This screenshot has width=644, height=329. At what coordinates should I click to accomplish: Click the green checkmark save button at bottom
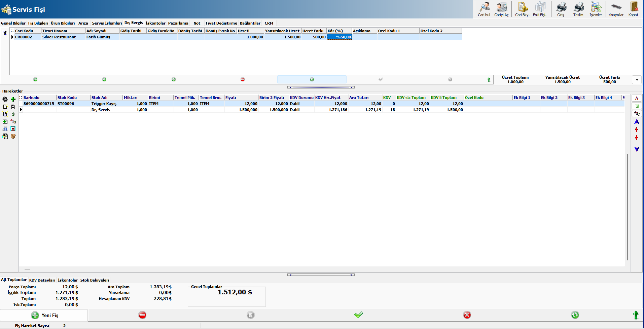359,315
